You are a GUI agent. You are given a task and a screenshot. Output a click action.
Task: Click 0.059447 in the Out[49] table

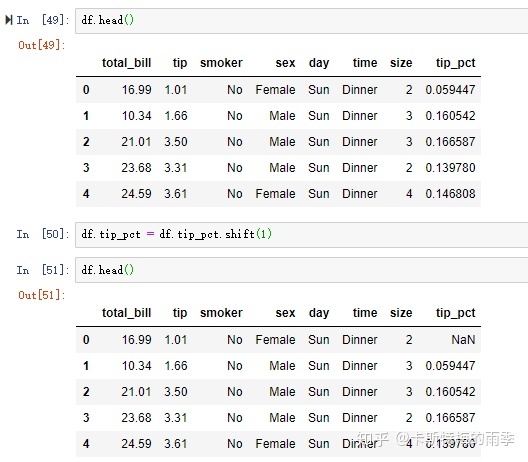(x=450, y=90)
